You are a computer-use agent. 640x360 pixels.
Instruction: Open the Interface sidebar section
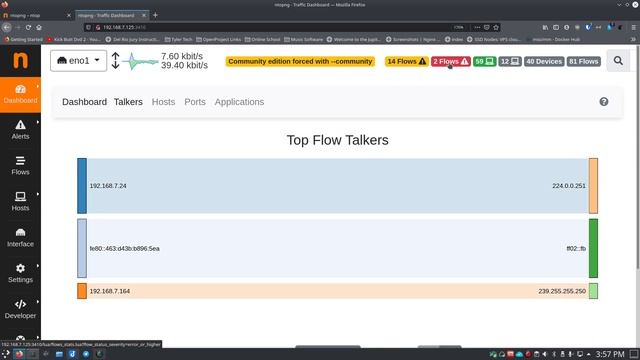[20, 238]
